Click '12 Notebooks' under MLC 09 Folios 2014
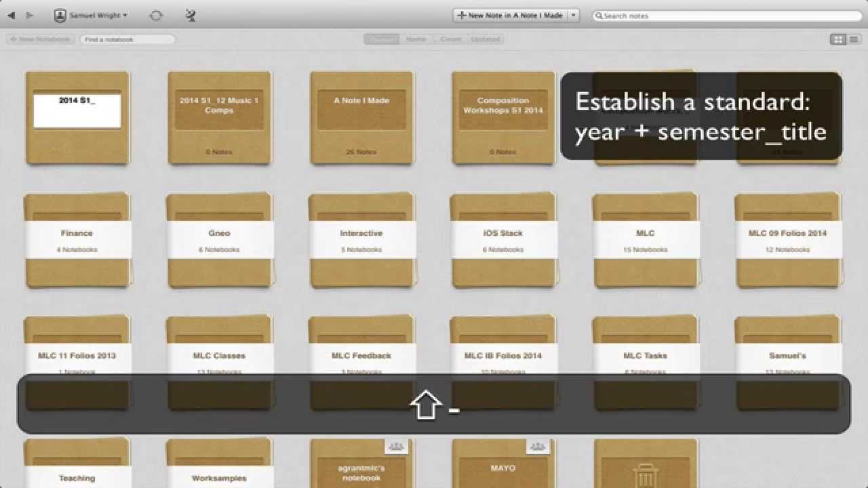 click(788, 249)
